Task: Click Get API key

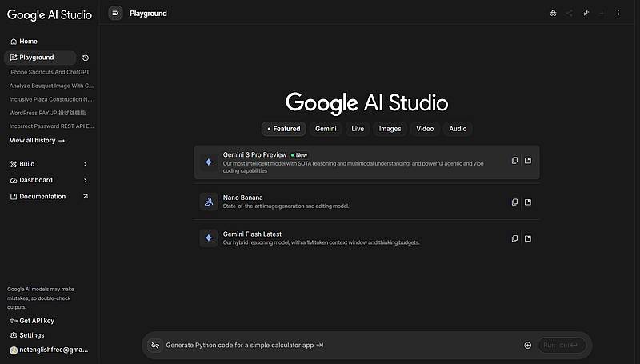Action: coord(32,321)
